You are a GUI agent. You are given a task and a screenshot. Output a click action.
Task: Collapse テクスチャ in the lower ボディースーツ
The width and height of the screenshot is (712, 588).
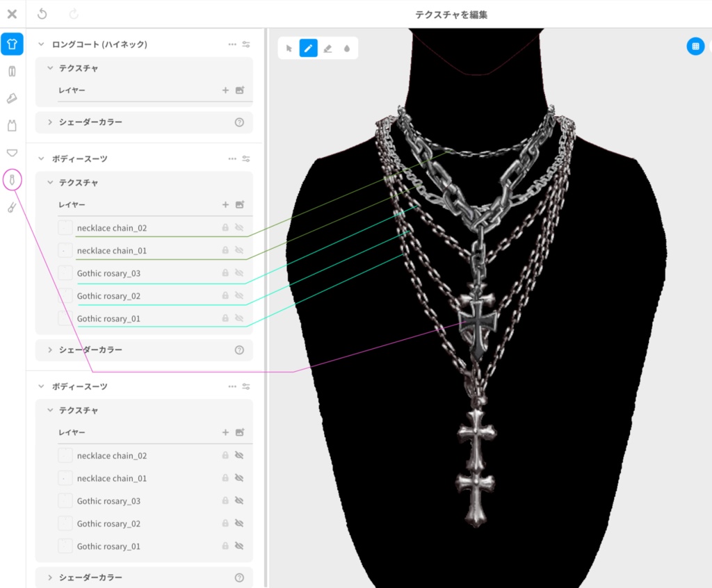tap(50, 410)
